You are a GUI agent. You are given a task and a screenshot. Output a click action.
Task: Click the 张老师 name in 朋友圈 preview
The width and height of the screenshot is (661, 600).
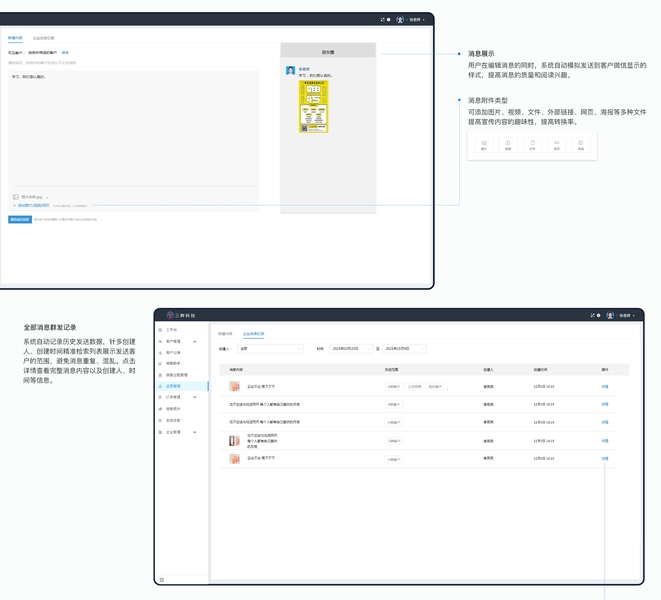[304, 69]
